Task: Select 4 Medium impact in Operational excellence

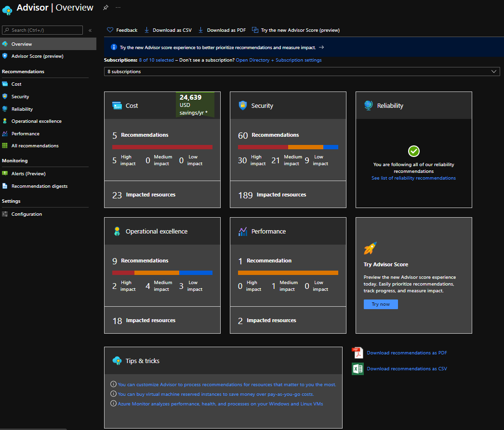Action: click(x=159, y=286)
